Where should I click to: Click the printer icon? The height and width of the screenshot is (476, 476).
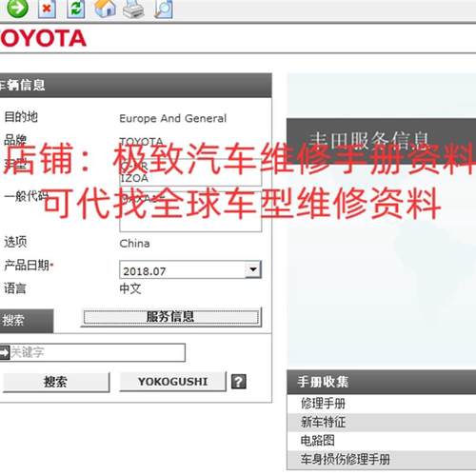[x=133, y=9]
